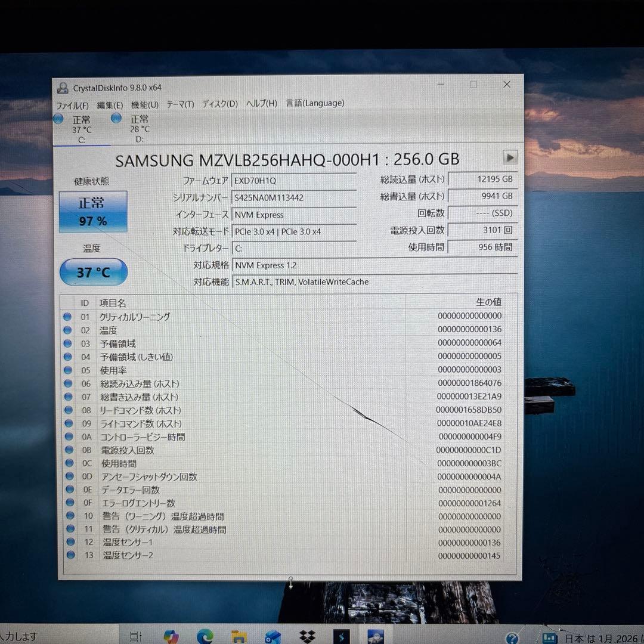Click the interface field NVM Express
644x644 pixels.
(x=293, y=215)
